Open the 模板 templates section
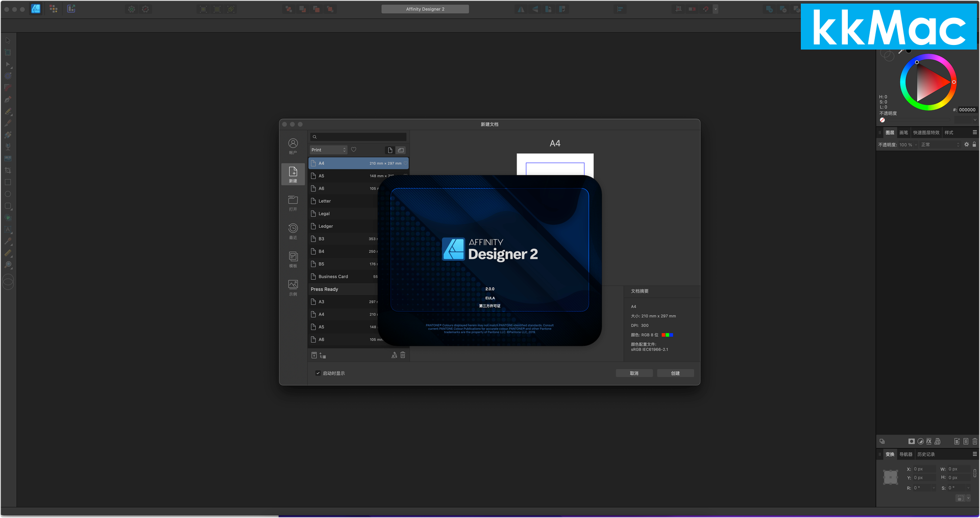The width and height of the screenshot is (980, 518). coord(293,260)
